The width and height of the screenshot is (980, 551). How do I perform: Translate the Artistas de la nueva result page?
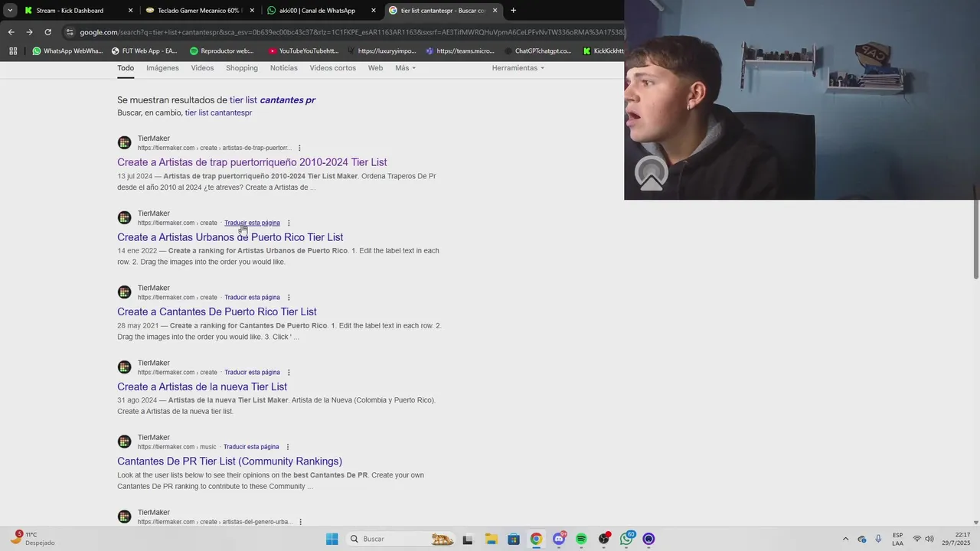(252, 373)
